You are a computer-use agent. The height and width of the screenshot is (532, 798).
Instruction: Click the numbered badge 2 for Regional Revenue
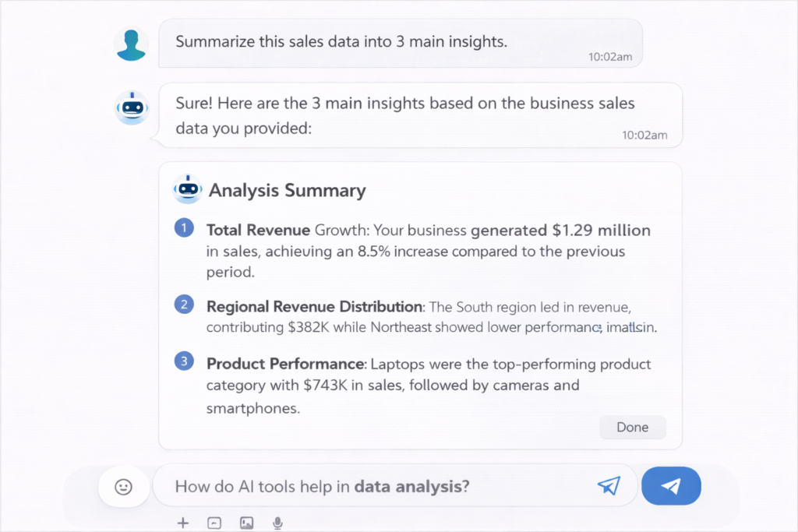[184, 304]
